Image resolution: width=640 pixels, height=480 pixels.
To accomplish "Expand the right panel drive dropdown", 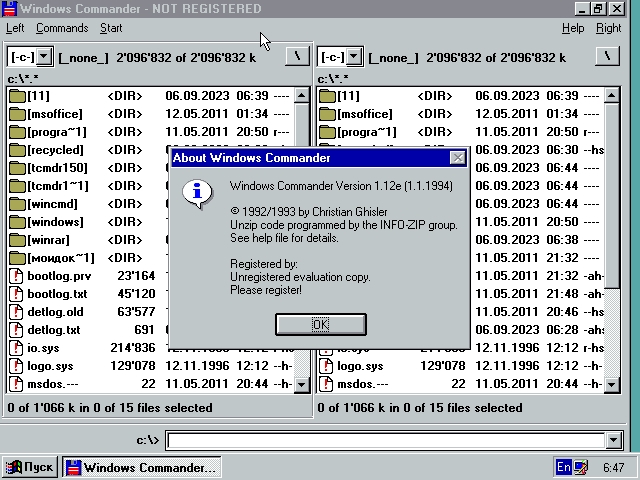I will [354, 57].
